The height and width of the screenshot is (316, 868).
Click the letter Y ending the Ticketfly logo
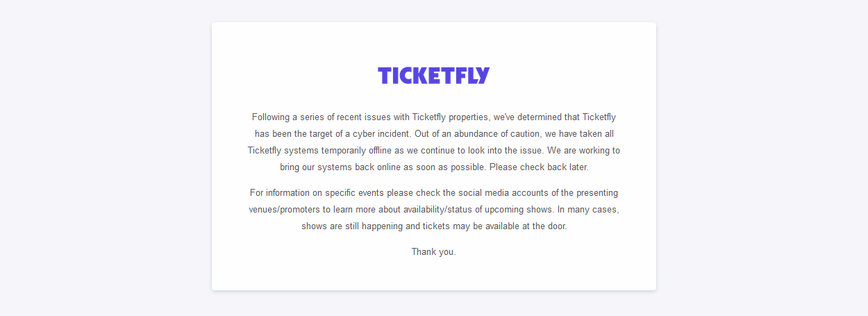483,76
